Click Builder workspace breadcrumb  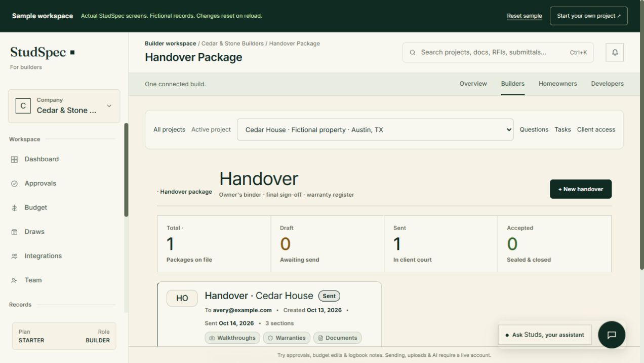pyautogui.click(x=170, y=44)
